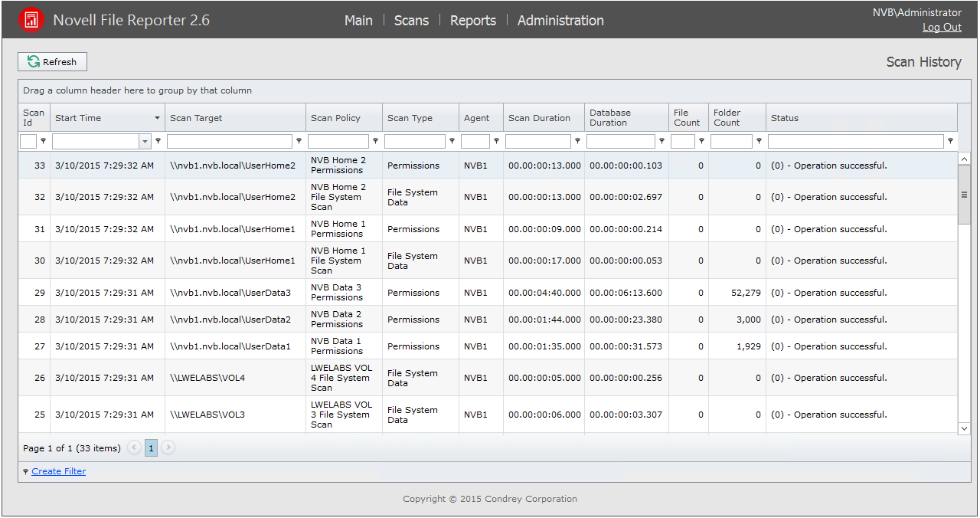Open filter icon for Scan Type column
The width and height of the screenshot is (980, 518).
coord(452,141)
